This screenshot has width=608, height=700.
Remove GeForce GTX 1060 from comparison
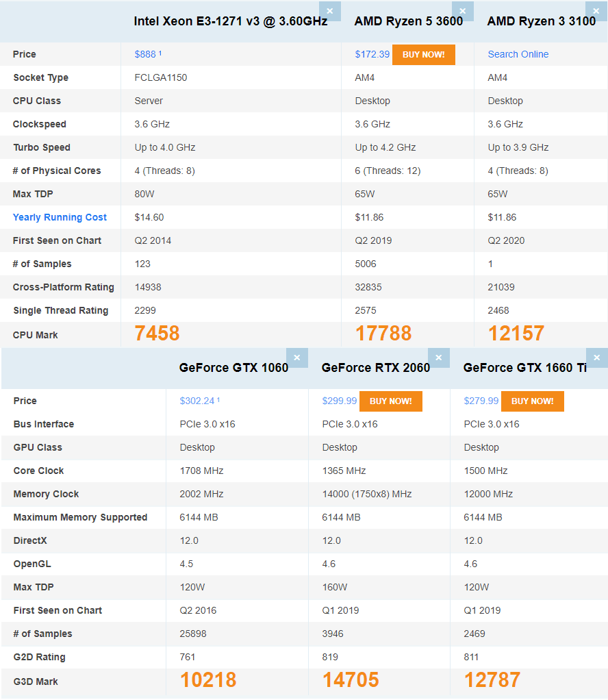point(297,358)
